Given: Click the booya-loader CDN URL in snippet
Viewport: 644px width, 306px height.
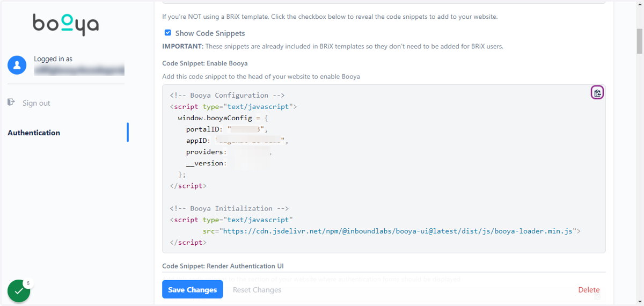Looking at the screenshot, I should 397,231.
